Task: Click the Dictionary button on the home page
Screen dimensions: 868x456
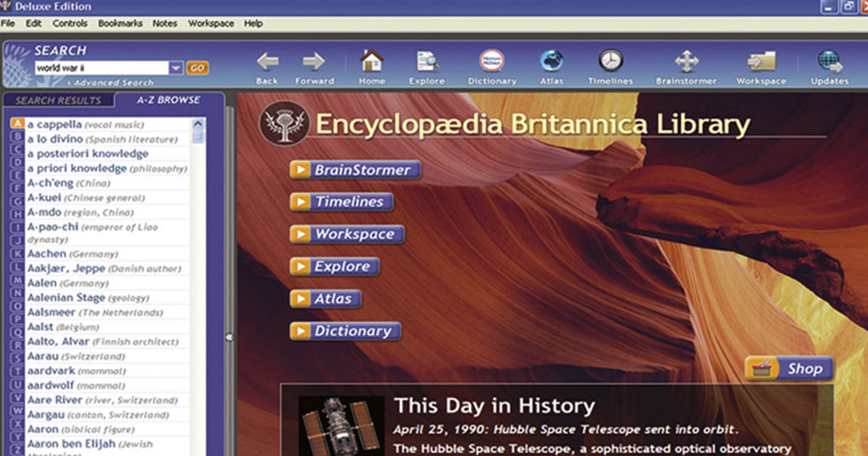Action: 345,331
